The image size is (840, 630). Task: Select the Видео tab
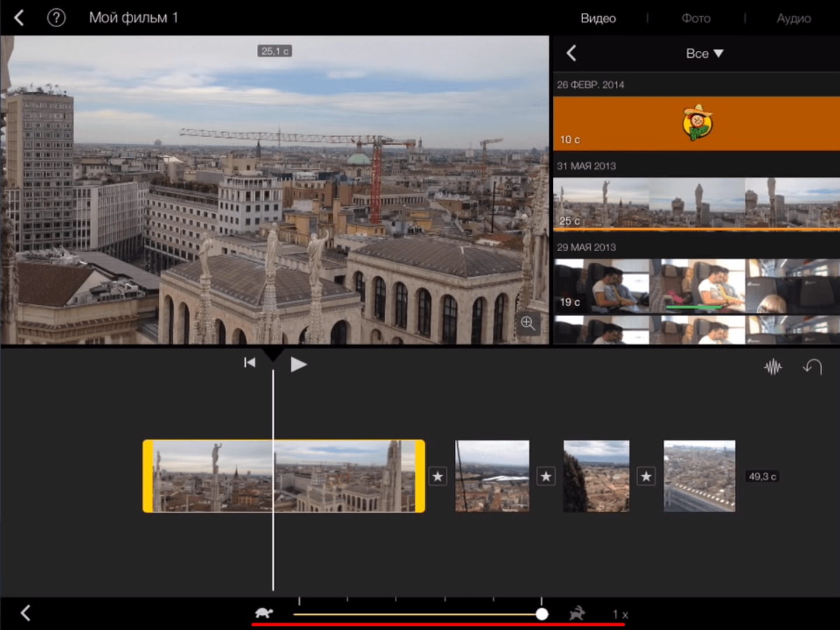[598, 18]
